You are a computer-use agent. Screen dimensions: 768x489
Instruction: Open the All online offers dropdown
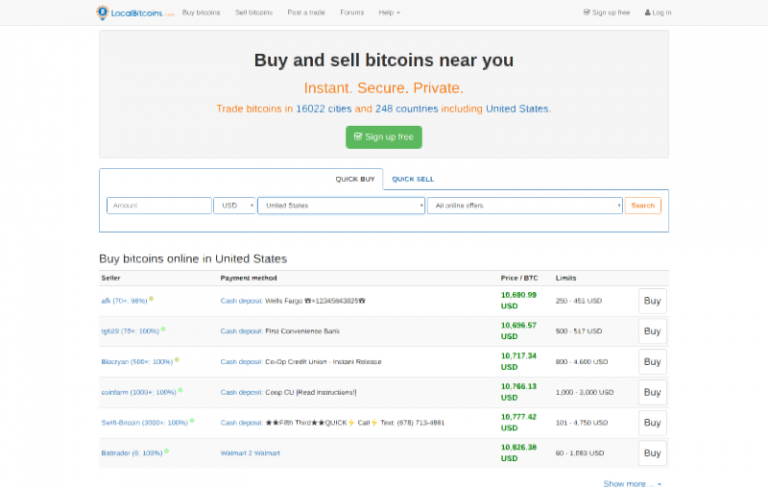pyautogui.click(x=525, y=206)
